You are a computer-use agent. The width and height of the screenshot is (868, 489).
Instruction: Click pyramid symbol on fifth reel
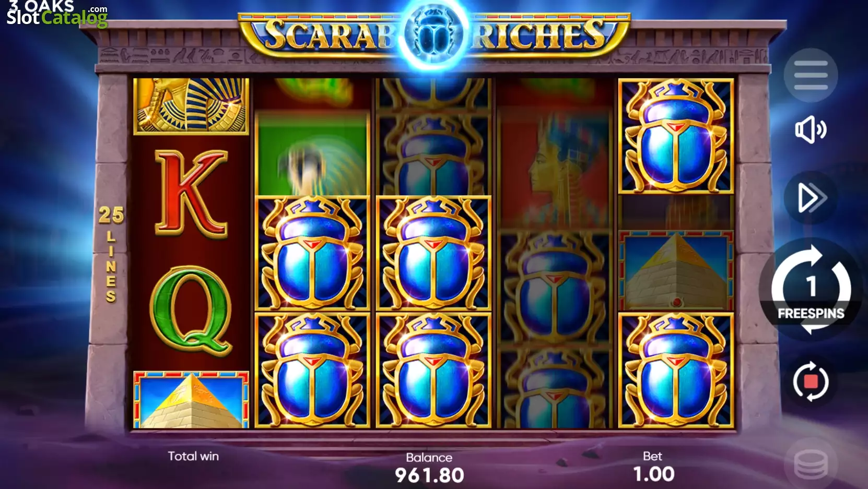pos(676,271)
